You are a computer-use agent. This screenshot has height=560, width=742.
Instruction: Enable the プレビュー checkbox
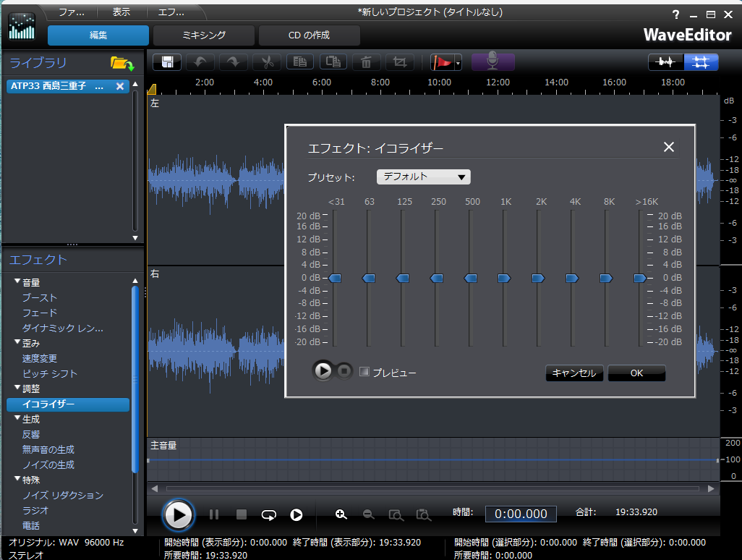pyautogui.click(x=364, y=372)
